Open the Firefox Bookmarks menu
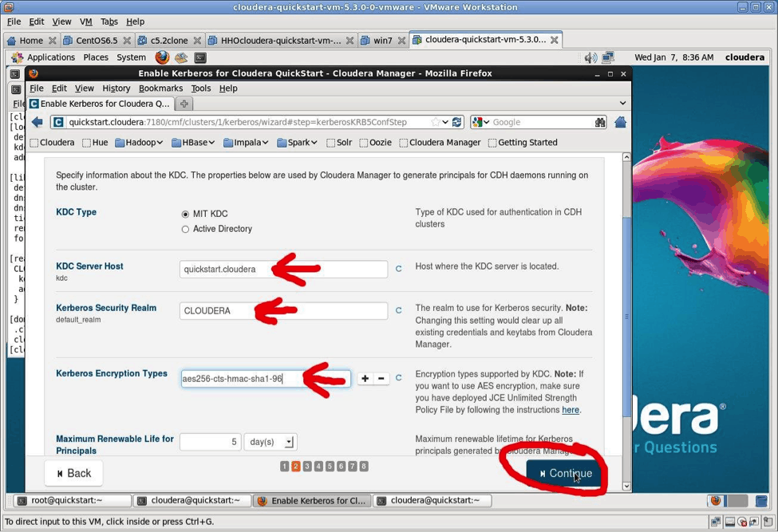Image resolution: width=778 pixels, height=532 pixels. 160,89
